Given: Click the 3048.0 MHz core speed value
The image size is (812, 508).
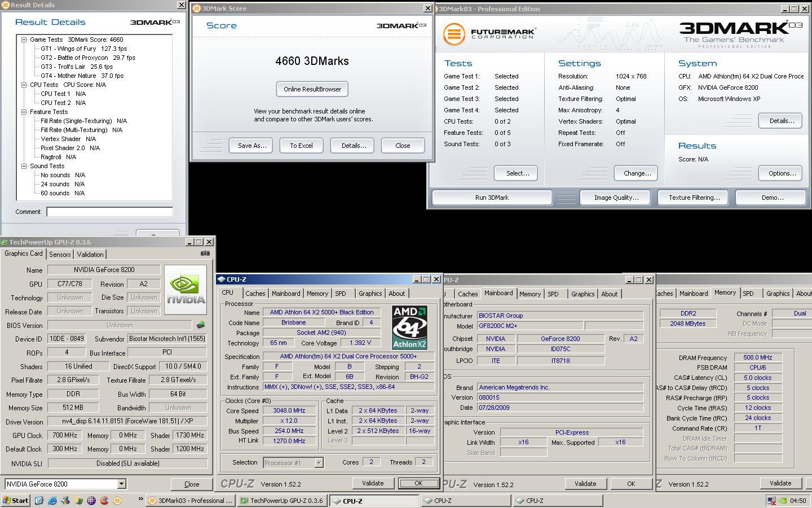Looking at the screenshot, I should (289, 410).
